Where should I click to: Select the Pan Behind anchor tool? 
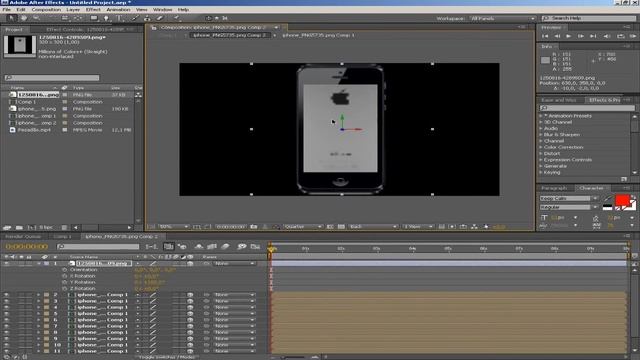(x=78, y=18)
